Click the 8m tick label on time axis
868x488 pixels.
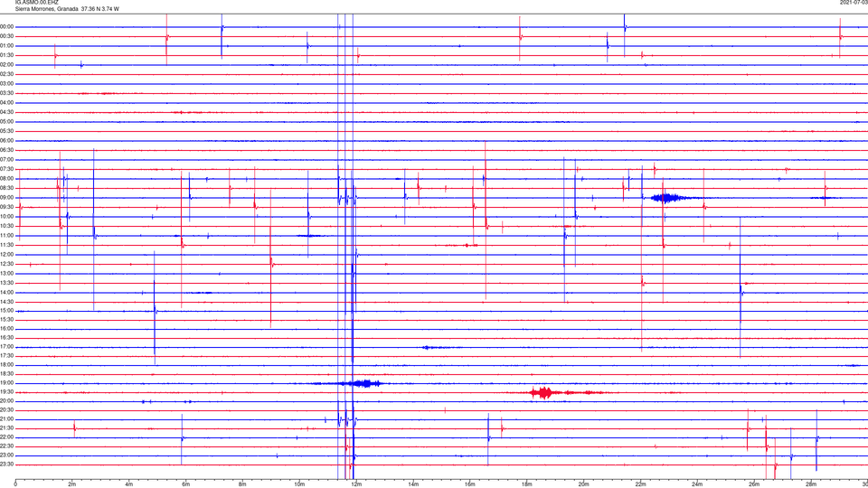click(x=242, y=484)
